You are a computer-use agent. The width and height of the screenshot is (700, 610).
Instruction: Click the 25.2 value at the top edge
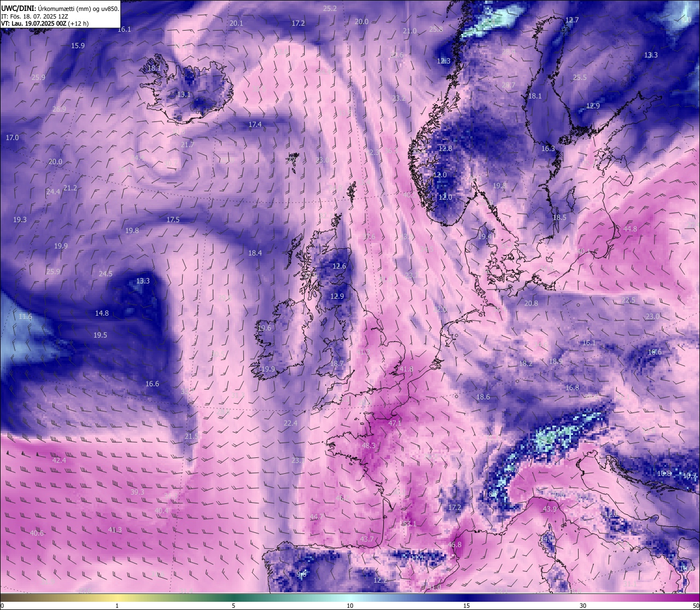coord(330,8)
